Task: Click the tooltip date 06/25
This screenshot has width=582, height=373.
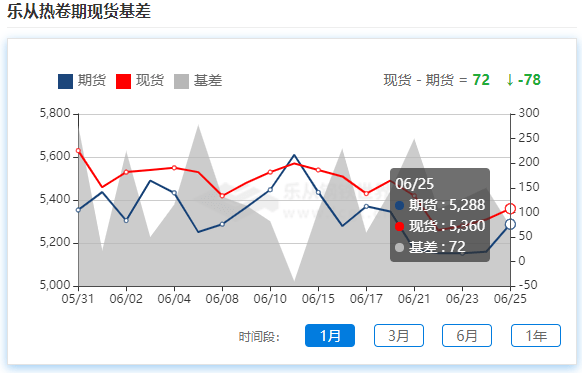Action: 415,184
